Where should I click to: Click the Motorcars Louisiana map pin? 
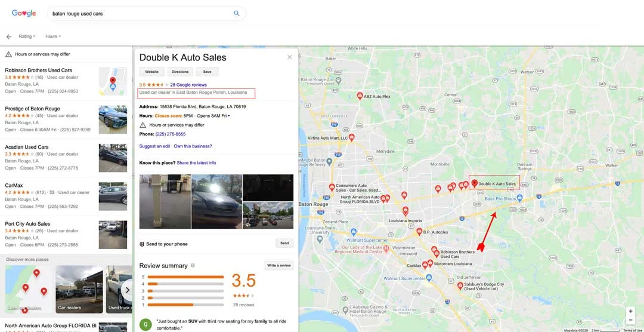click(430, 263)
